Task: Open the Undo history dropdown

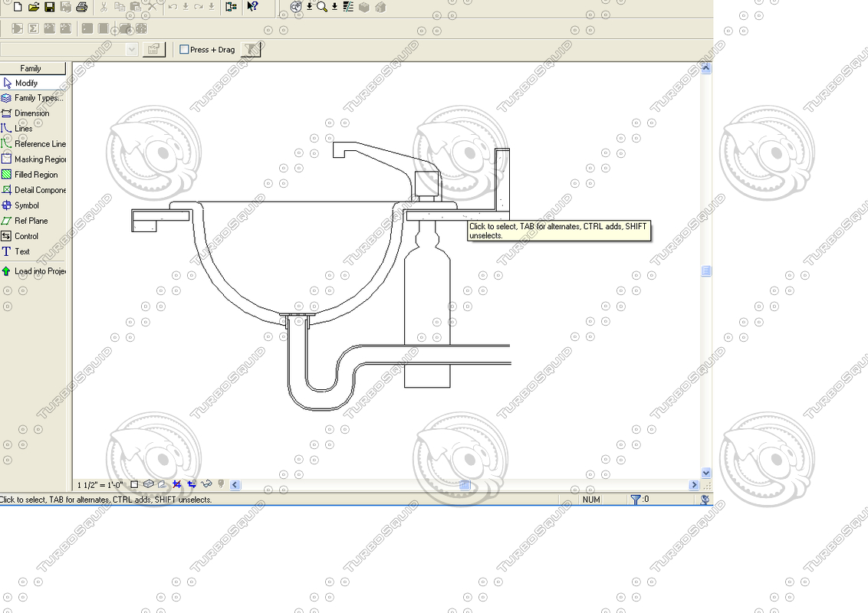Action: click(x=185, y=8)
